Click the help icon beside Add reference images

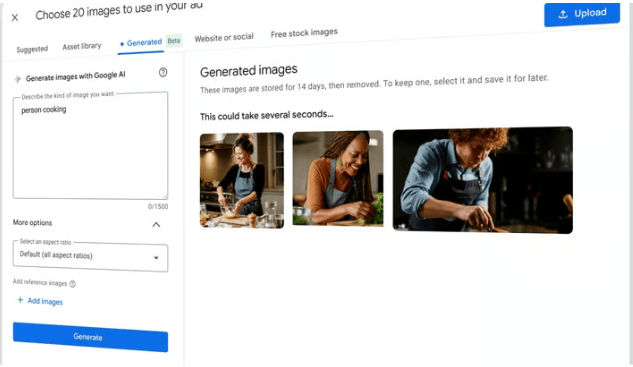pyautogui.click(x=73, y=284)
